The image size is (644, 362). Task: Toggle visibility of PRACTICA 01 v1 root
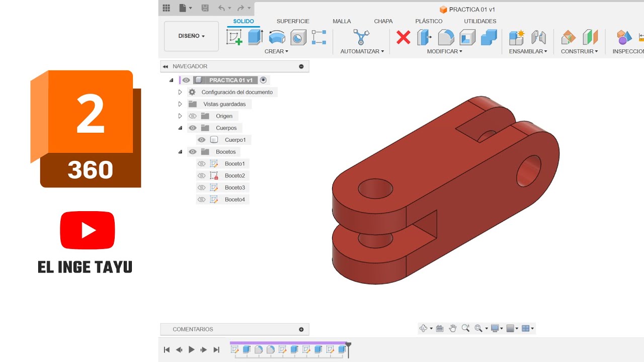[186, 80]
